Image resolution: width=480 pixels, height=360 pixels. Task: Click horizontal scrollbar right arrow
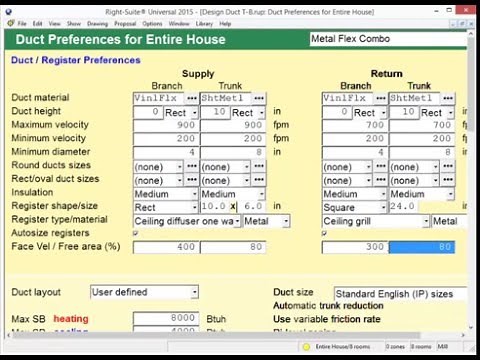tap(463, 335)
